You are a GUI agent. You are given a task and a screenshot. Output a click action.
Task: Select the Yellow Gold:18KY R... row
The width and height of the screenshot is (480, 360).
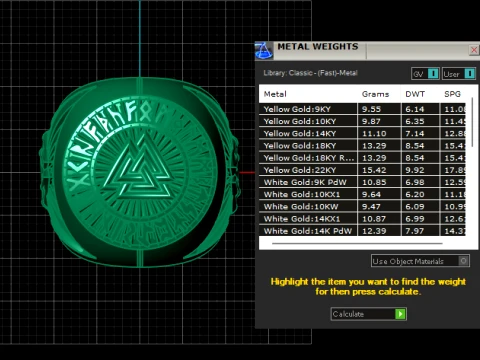tap(362, 158)
